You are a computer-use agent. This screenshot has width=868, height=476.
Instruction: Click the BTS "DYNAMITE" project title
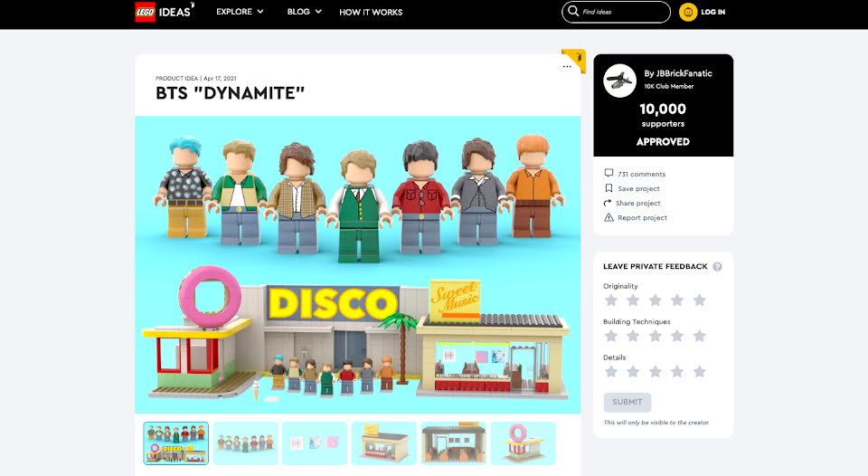pos(231,93)
